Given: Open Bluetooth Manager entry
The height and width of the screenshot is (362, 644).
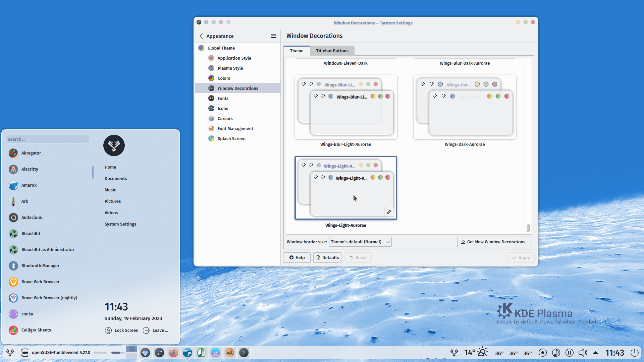Looking at the screenshot, I should click(48, 266).
